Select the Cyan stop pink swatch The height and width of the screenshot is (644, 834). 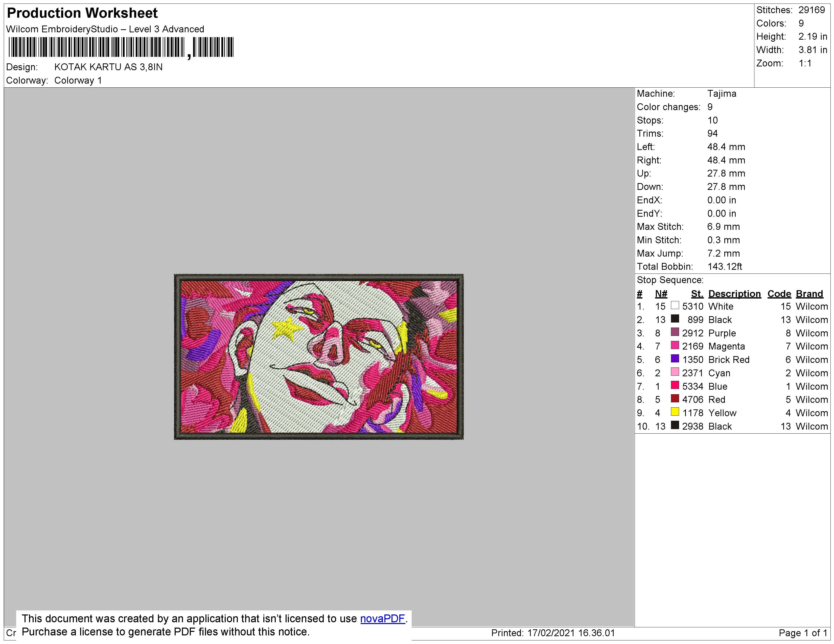point(675,372)
